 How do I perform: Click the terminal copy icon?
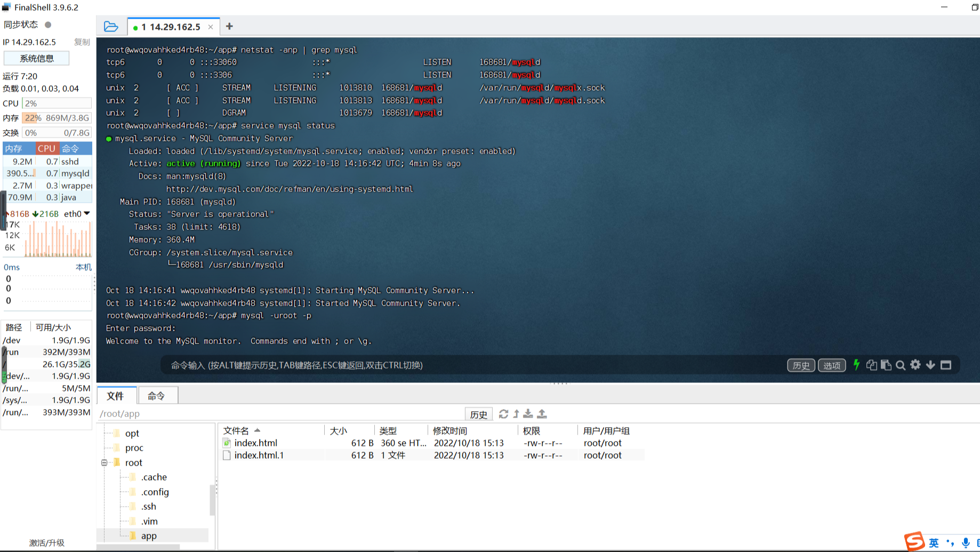871,365
